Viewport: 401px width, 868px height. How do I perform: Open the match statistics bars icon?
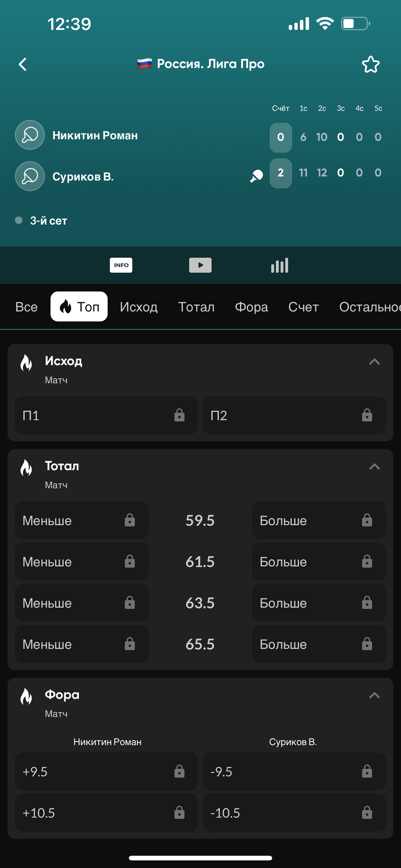(279, 265)
